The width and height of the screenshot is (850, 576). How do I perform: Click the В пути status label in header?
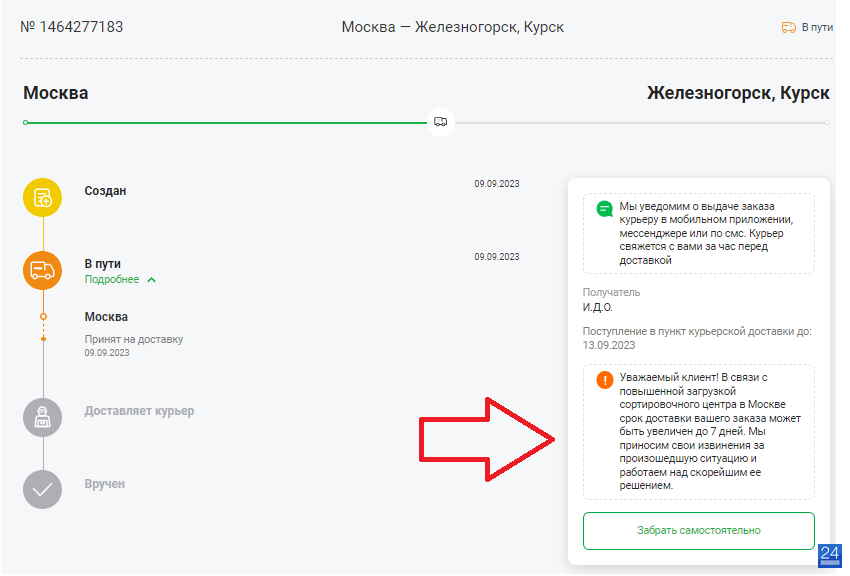(x=817, y=27)
